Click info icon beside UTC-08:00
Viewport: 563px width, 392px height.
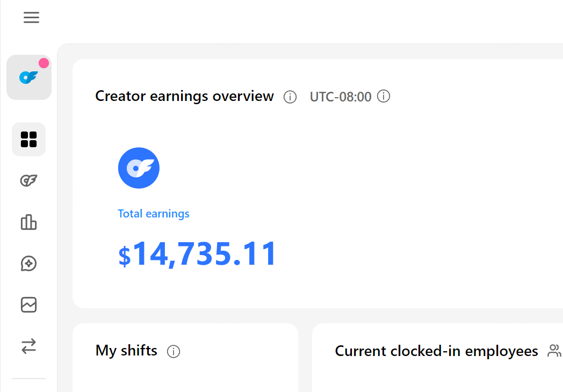(x=384, y=97)
